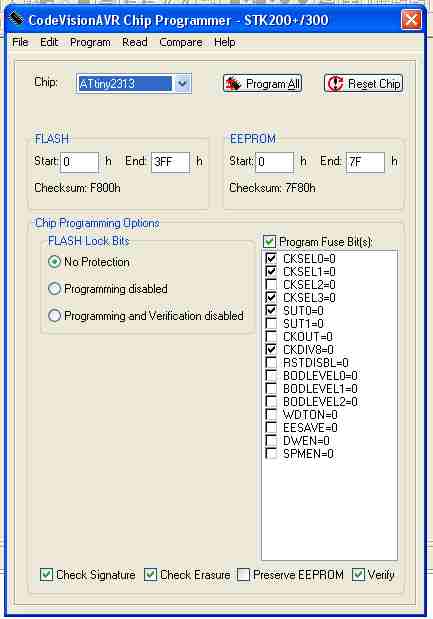This screenshot has width=433, height=619.
Task: Toggle the Check Signature checkbox
Action: click(x=46, y=575)
